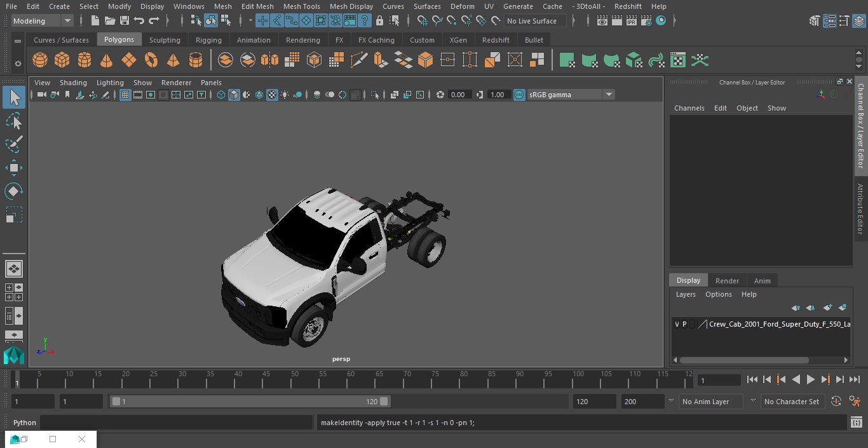868x448 pixels.
Task: Toggle layer visibility V box
Action: click(x=677, y=324)
